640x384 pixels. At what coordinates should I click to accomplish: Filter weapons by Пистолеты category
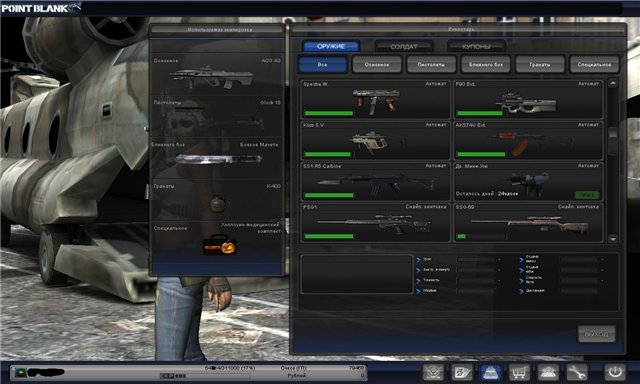(431, 64)
